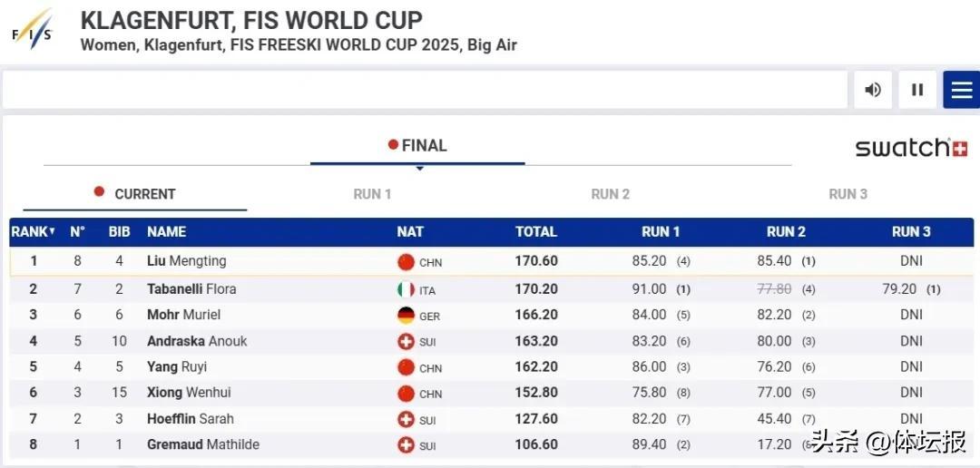Open the hamburger menu

[961, 90]
